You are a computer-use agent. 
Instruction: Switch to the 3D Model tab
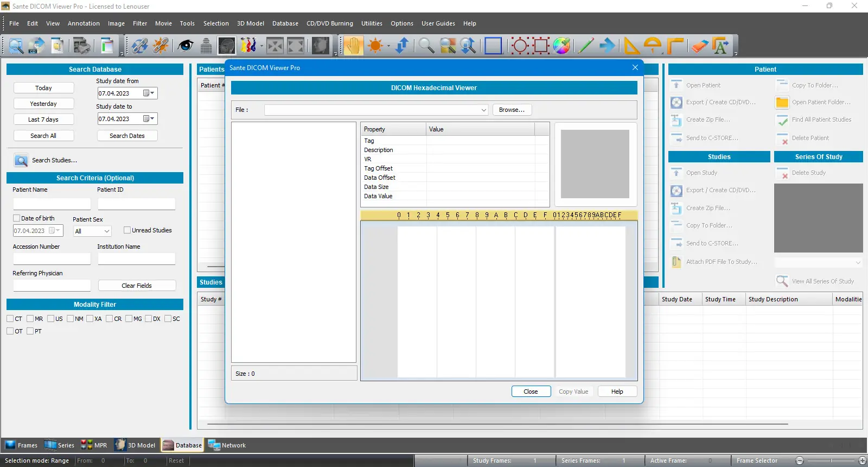(135, 445)
